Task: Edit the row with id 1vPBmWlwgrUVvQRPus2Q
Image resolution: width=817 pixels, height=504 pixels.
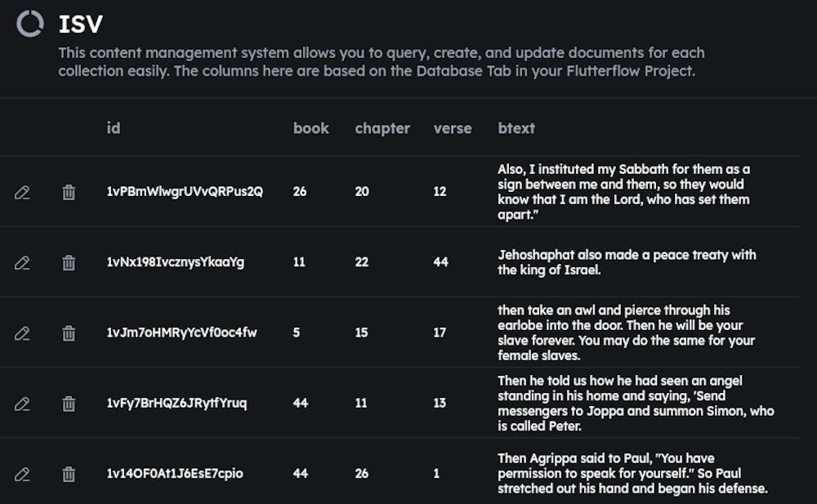Action: point(22,192)
